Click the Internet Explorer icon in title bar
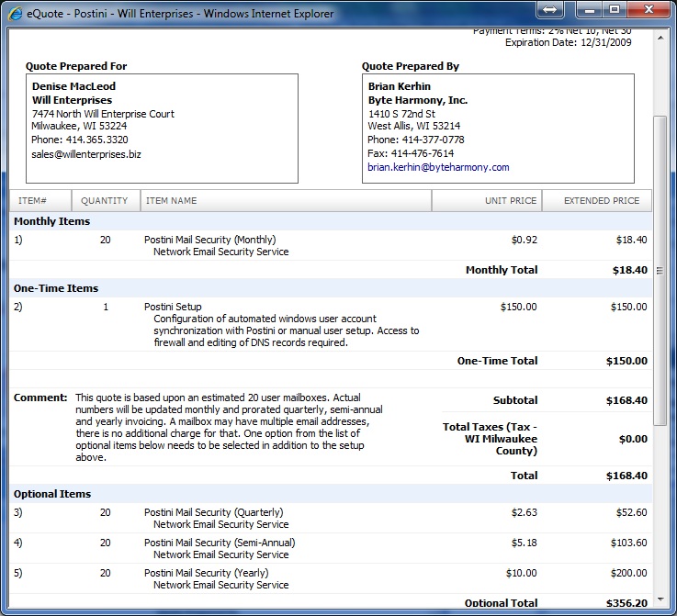Screen dimensions: 677x616 13,13
